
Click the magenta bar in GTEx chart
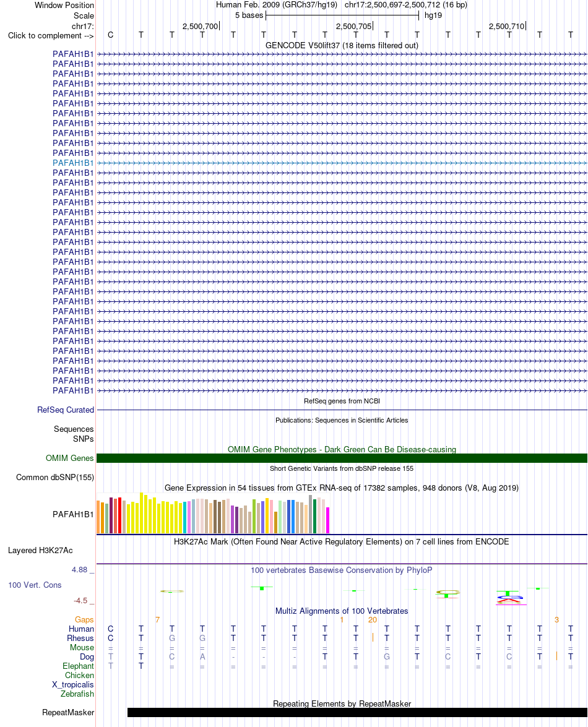328,520
